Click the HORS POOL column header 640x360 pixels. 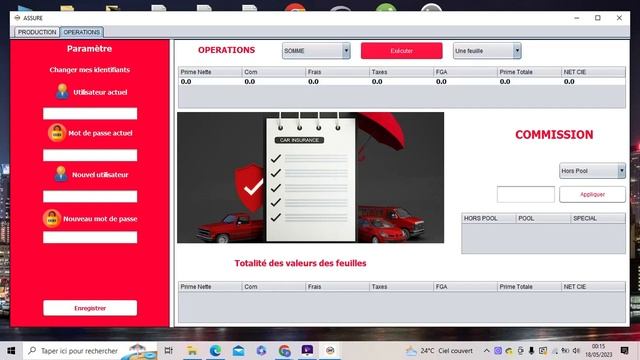click(489, 218)
